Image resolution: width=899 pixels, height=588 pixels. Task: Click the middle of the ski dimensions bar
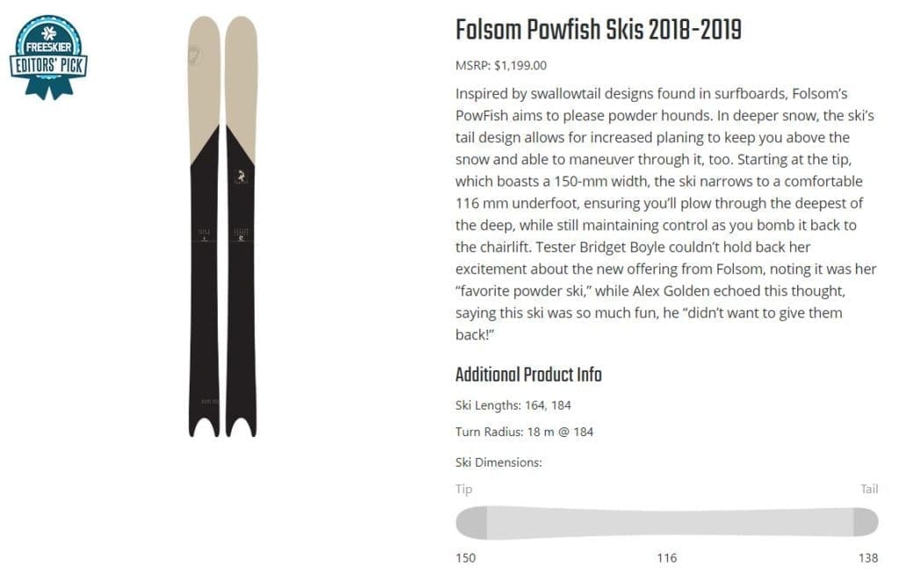pyautogui.click(x=666, y=522)
